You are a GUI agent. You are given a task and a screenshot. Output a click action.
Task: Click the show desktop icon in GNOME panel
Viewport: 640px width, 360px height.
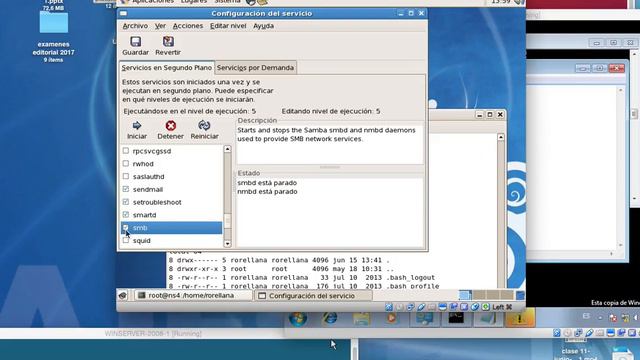click(122, 296)
